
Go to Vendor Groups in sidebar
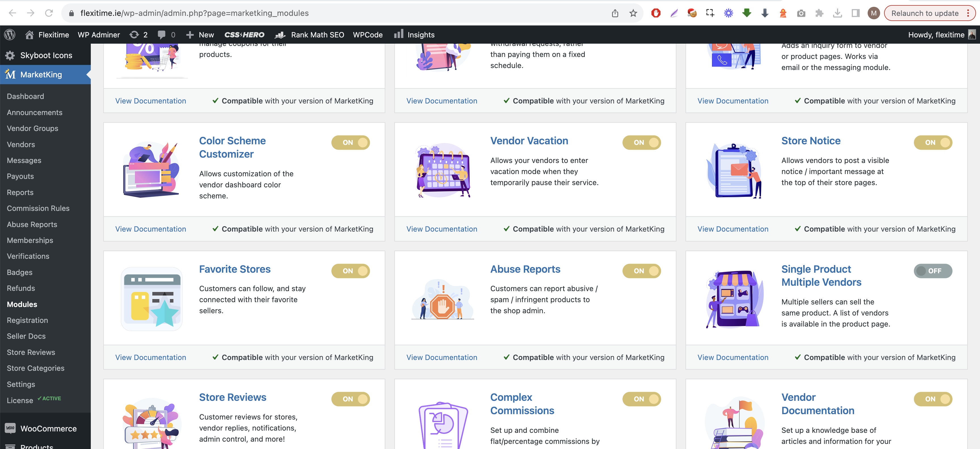(x=32, y=128)
